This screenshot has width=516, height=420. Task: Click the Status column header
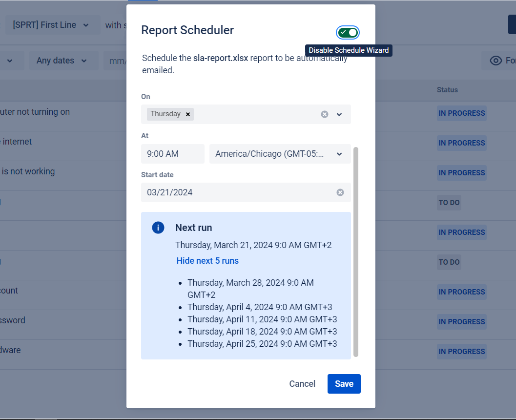447,90
